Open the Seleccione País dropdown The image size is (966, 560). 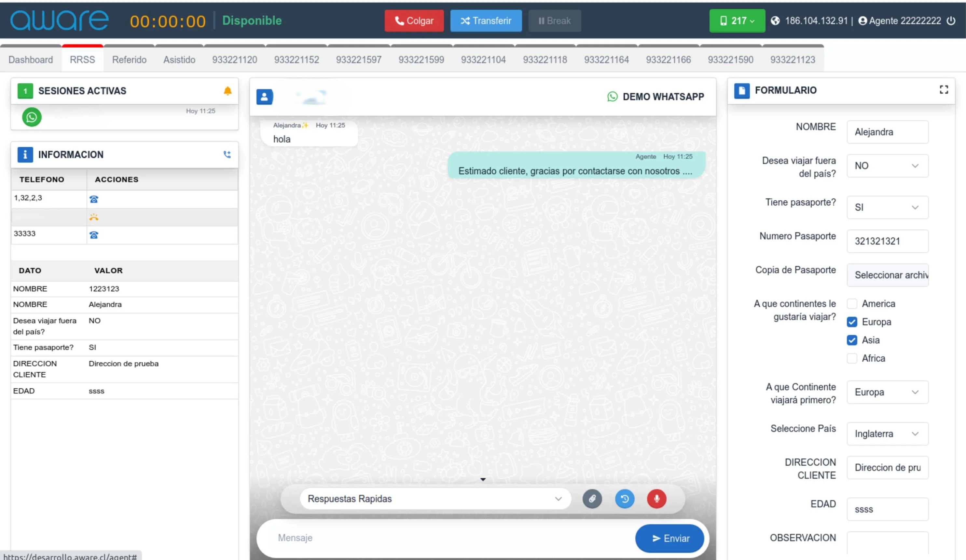(x=888, y=433)
